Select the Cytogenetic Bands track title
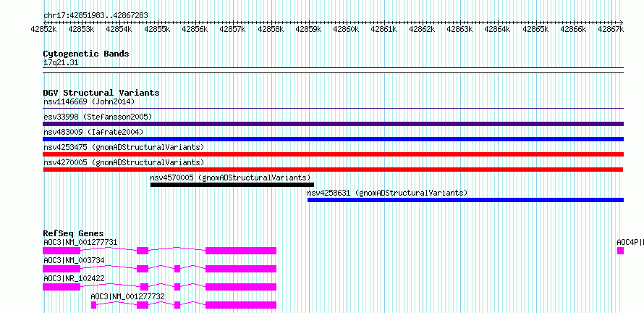The height and width of the screenshot is (313, 644). [86, 54]
